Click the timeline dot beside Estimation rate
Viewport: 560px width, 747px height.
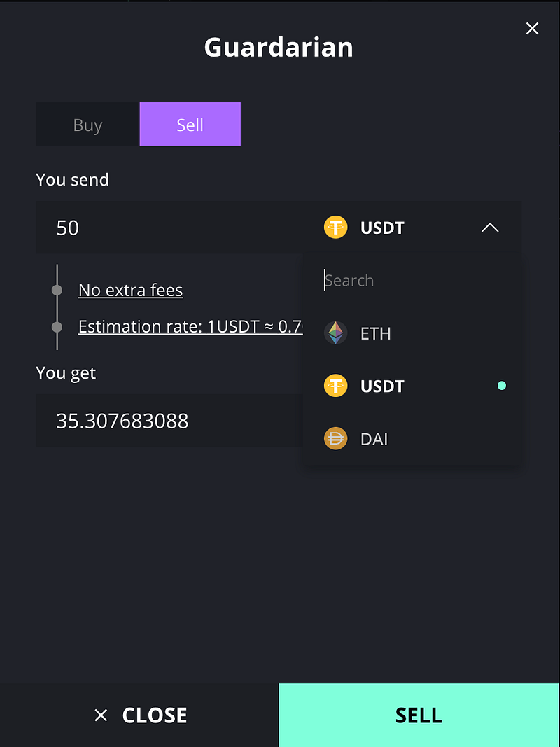click(57, 326)
